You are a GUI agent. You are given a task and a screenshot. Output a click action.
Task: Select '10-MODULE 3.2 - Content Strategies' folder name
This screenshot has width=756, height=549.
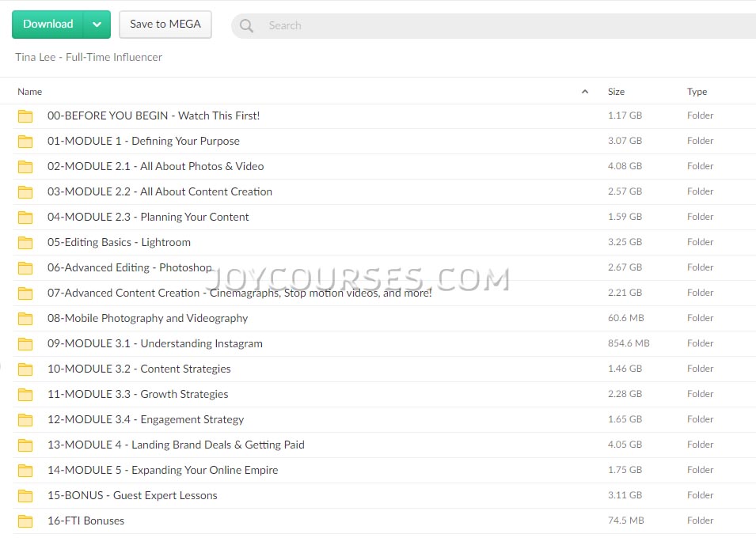[x=139, y=369]
